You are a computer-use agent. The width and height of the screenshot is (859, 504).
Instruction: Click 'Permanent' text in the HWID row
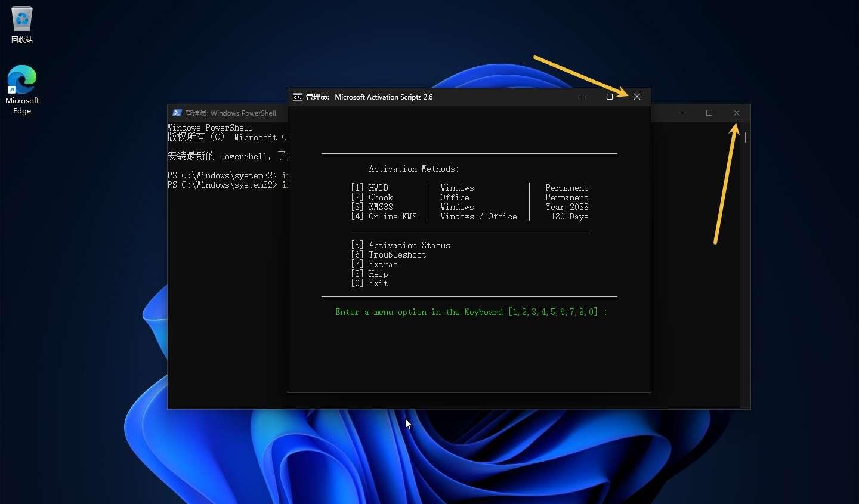point(567,188)
